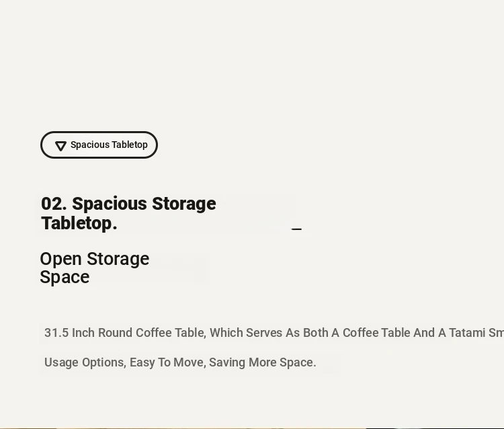The width and height of the screenshot is (504, 429).
Task: Click the Spacious Tabletop label text
Action: (x=109, y=145)
